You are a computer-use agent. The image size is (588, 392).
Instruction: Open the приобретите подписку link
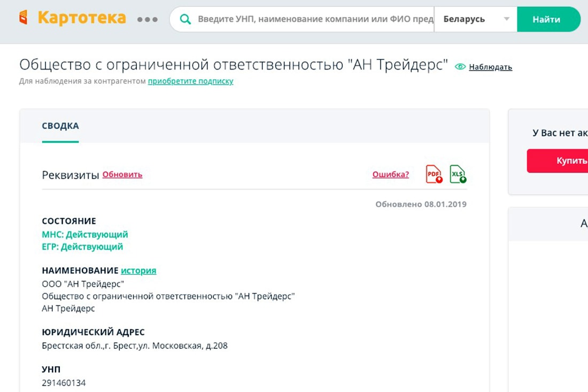click(190, 81)
